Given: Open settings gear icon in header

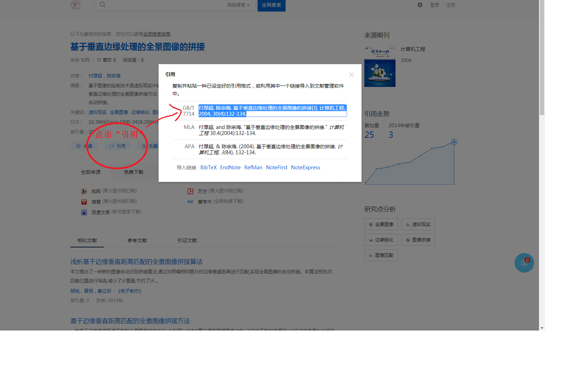Looking at the screenshot, I should (420, 5).
